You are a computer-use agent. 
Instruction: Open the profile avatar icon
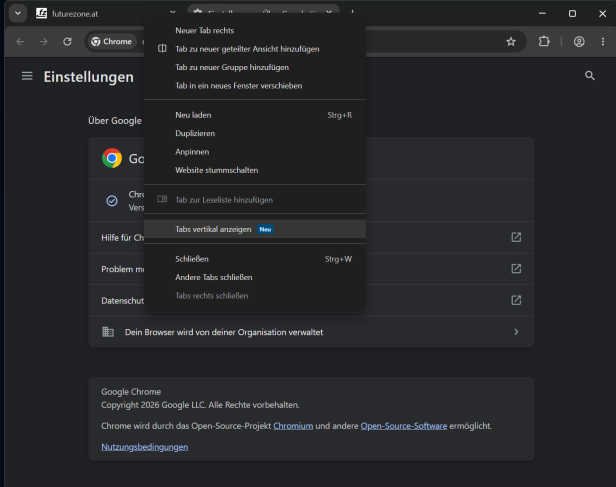579,42
